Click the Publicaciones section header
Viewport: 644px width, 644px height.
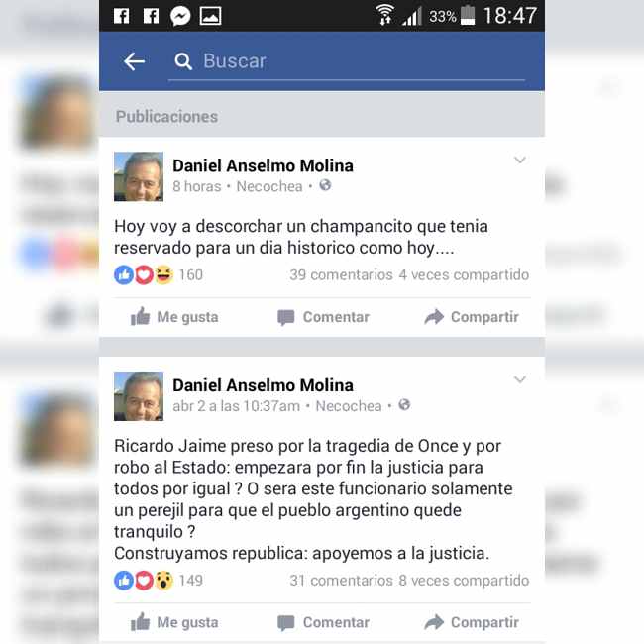coord(166,117)
